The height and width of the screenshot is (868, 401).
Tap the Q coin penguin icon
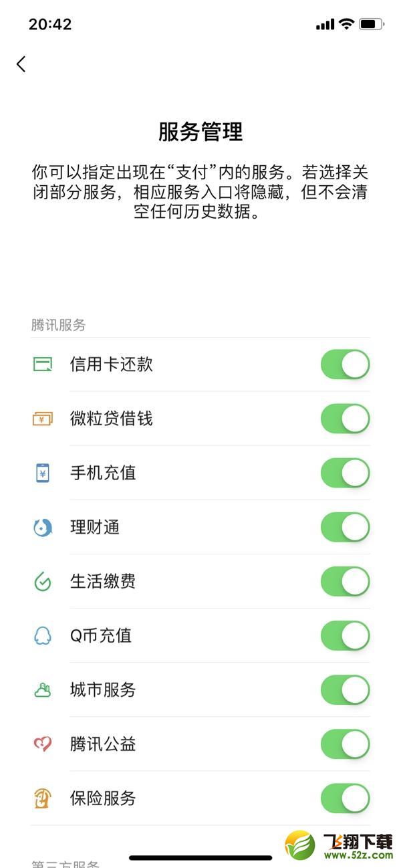(43, 636)
